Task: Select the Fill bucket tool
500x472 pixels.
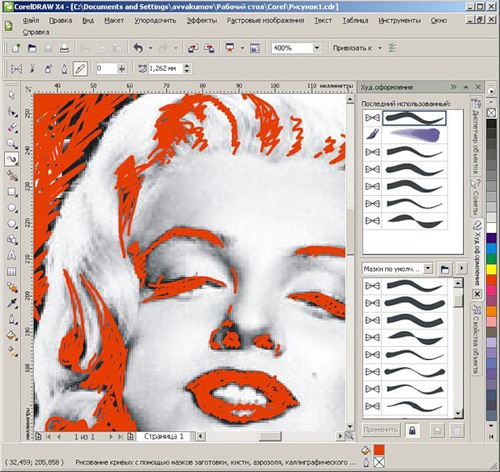Action: click(x=12, y=335)
